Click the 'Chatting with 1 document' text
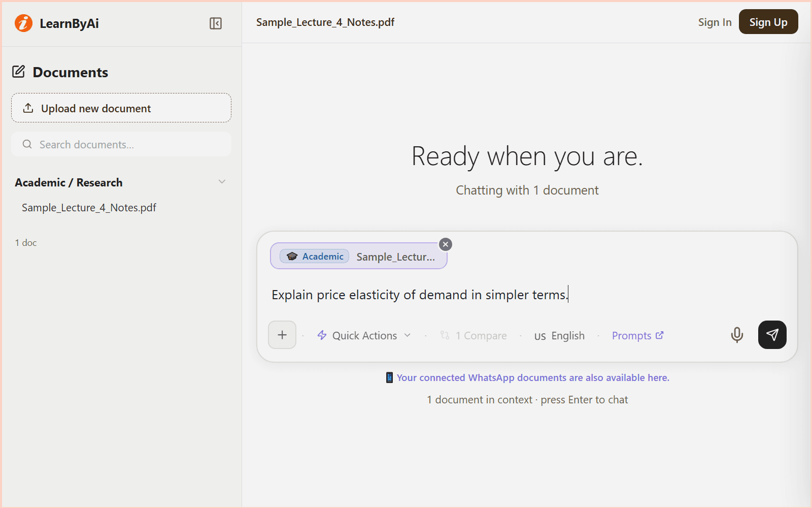This screenshot has height=508, width=812. [x=527, y=190]
